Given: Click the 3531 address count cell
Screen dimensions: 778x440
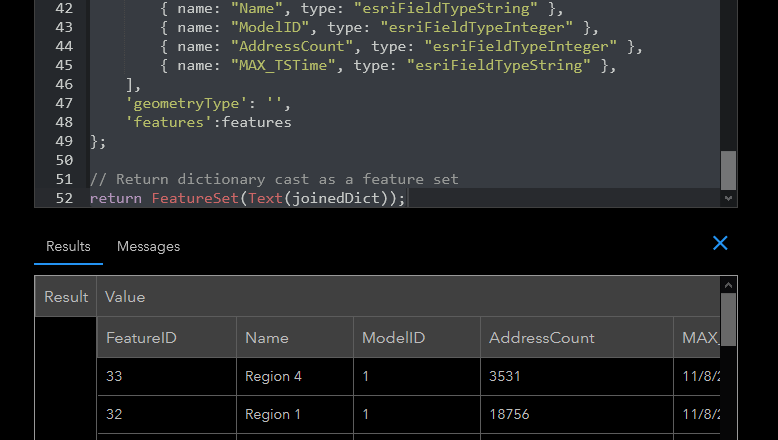Looking at the screenshot, I should (x=505, y=377).
